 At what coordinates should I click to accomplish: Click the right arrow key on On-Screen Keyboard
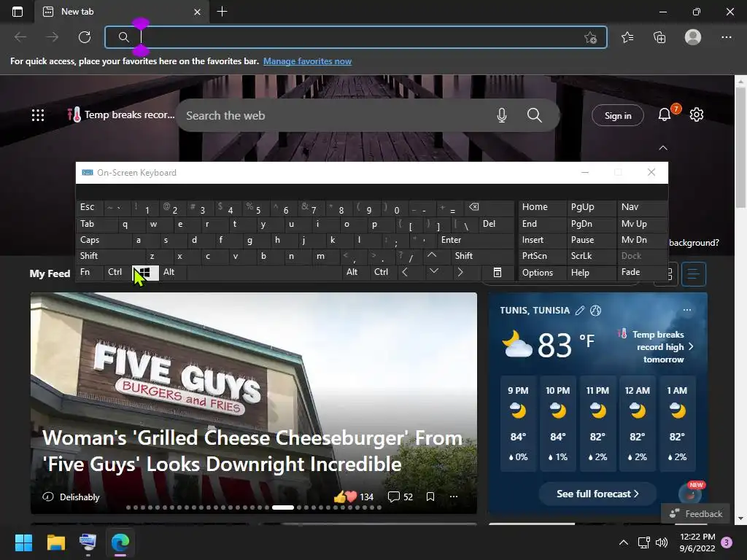coord(460,273)
